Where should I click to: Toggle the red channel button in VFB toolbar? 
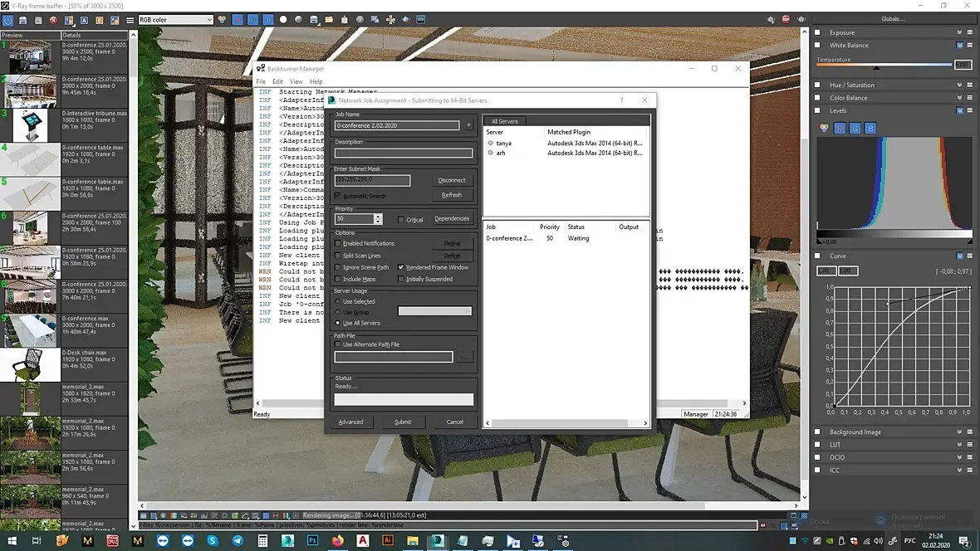pyautogui.click(x=238, y=20)
